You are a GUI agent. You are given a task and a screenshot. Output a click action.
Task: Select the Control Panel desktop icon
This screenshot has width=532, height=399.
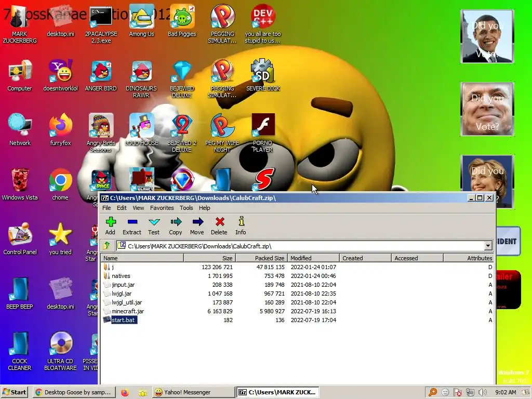[x=20, y=239]
